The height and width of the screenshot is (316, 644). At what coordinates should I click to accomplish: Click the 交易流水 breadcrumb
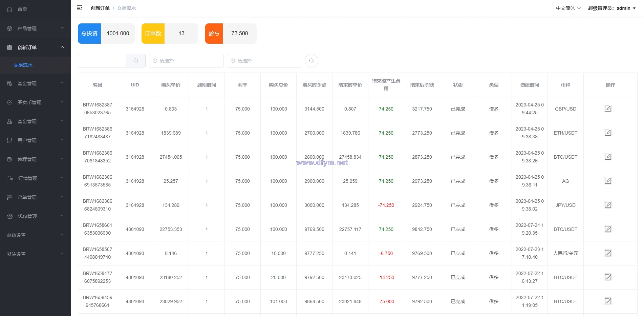(127, 8)
